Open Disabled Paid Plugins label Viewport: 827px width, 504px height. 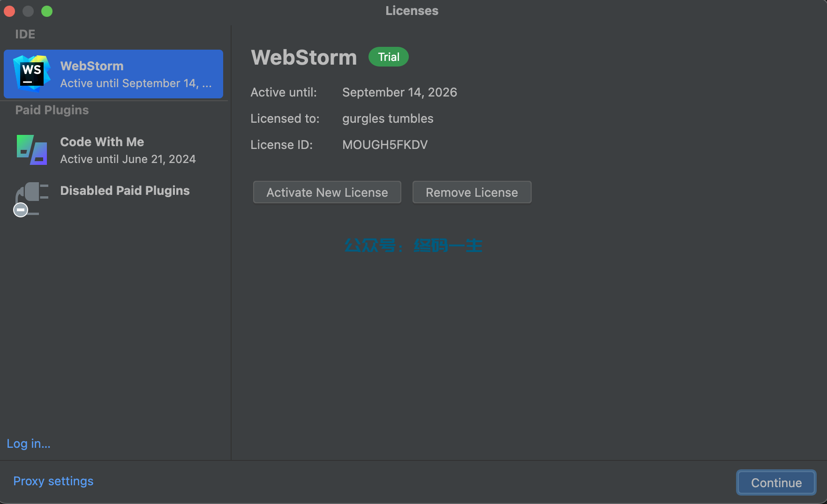[125, 191]
